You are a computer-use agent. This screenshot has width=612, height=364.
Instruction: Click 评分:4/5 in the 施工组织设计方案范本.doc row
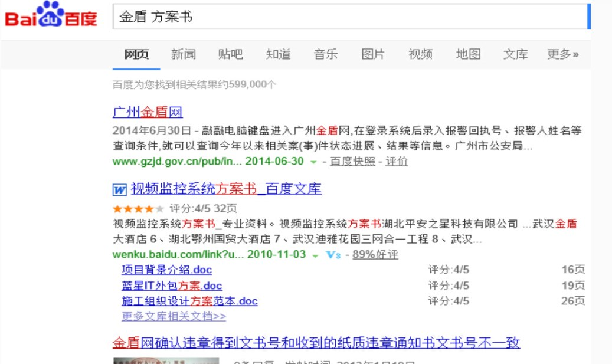[449, 301]
